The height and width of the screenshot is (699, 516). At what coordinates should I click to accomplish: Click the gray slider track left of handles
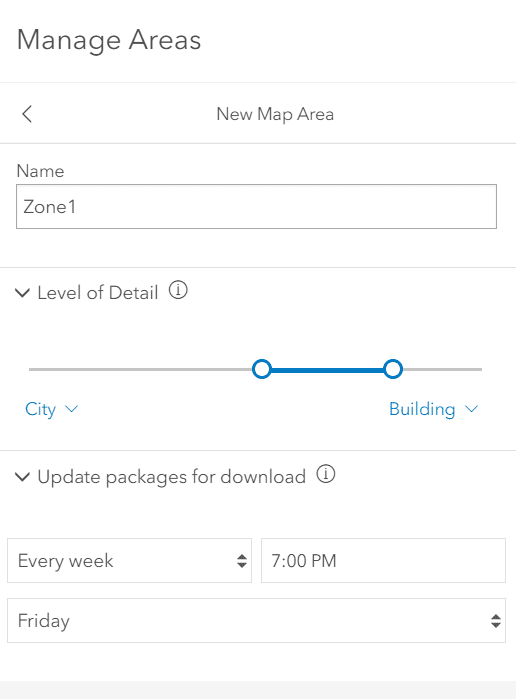(140, 369)
